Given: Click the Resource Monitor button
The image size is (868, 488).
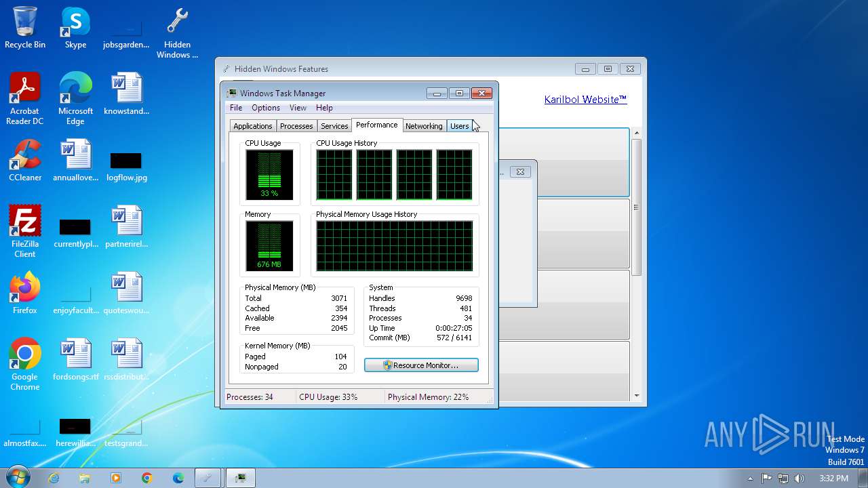Looking at the screenshot, I should (421, 365).
